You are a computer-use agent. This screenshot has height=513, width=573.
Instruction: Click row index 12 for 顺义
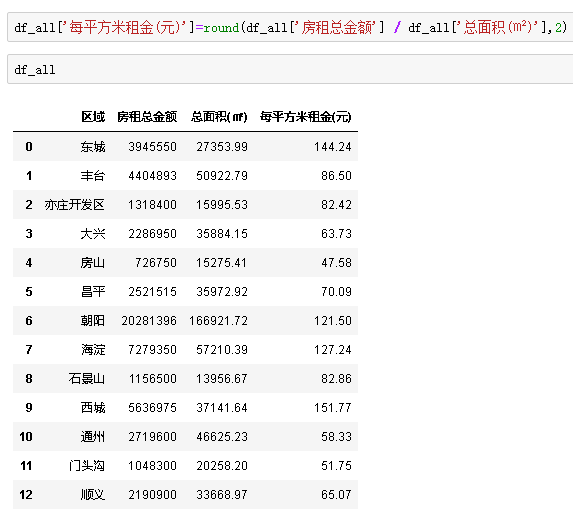tap(26, 495)
